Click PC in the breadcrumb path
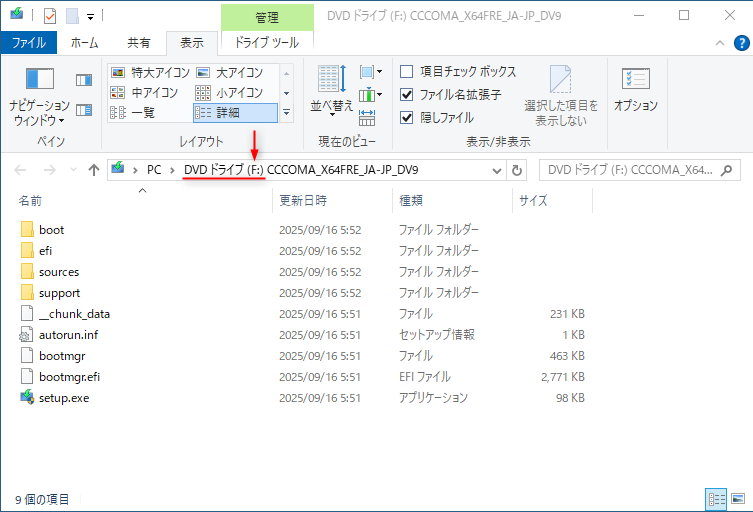Viewport: 753px width, 512px height. click(154, 170)
